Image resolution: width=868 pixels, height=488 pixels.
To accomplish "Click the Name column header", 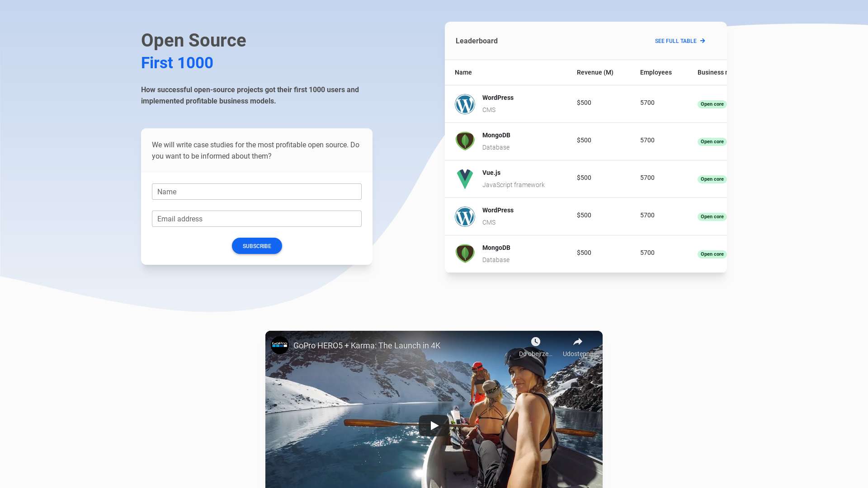I will pyautogui.click(x=463, y=72).
